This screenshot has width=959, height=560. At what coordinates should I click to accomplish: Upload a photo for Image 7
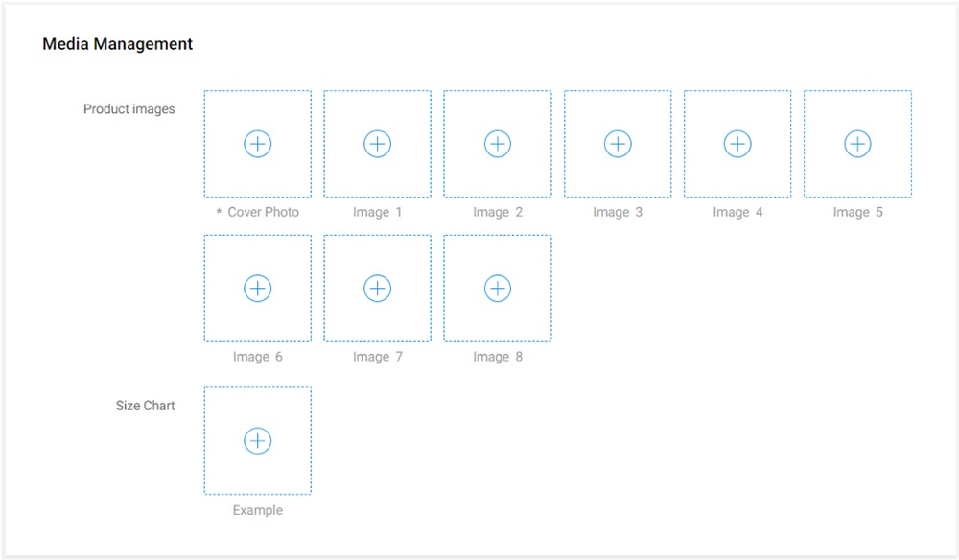377,289
